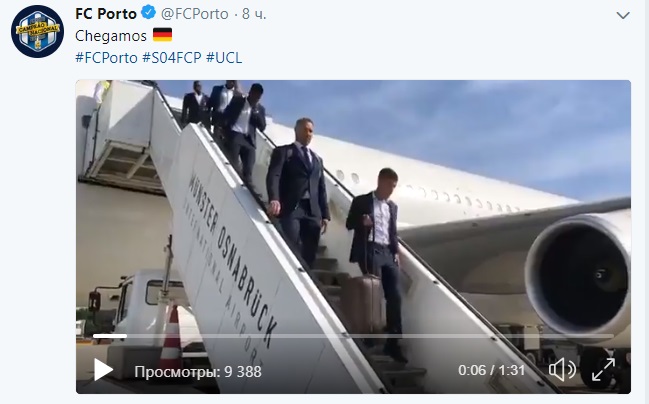Open the @FCPorto handle link
Image resolution: width=649 pixels, height=404 pixels.
pyautogui.click(x=195, y=14)
